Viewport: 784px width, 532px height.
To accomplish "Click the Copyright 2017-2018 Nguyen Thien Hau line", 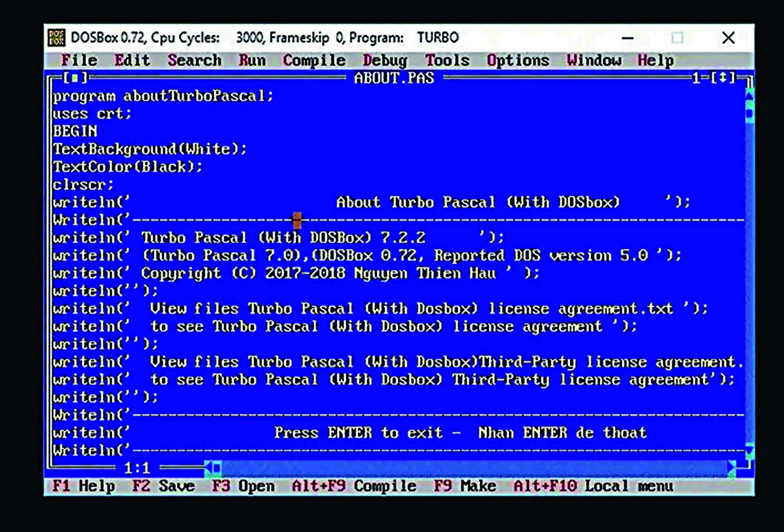I will coord(296,273).
